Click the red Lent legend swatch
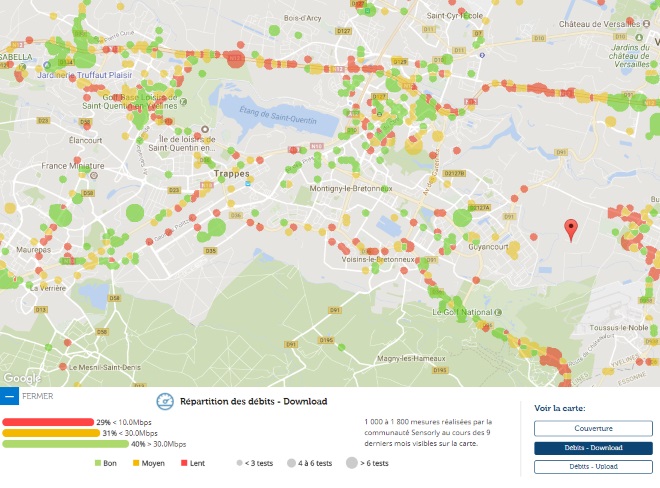Screen dimensions: 660x488 pos(184,463)
